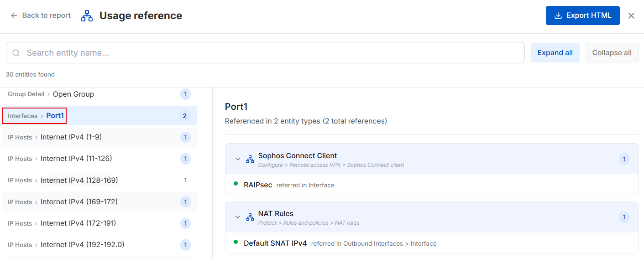Screen dimensions: 644x258
Task: Click the Sophos Connect Client network icon
Action: (250, 159)
